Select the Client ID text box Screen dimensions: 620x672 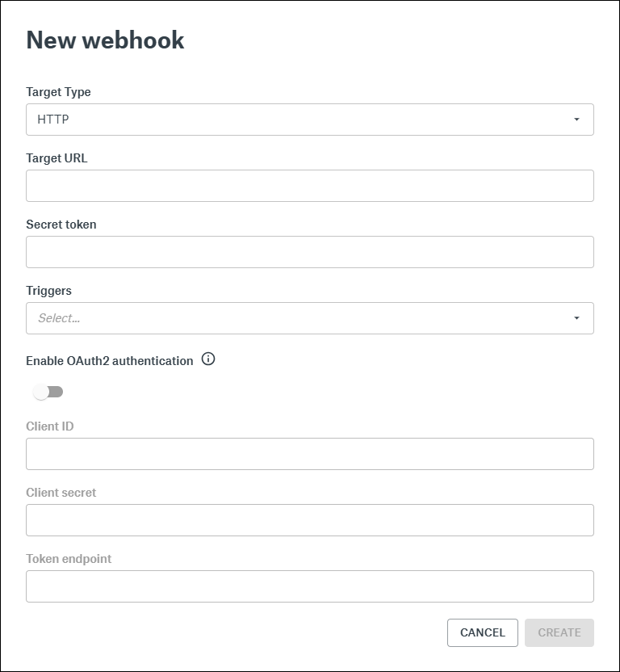310,454
